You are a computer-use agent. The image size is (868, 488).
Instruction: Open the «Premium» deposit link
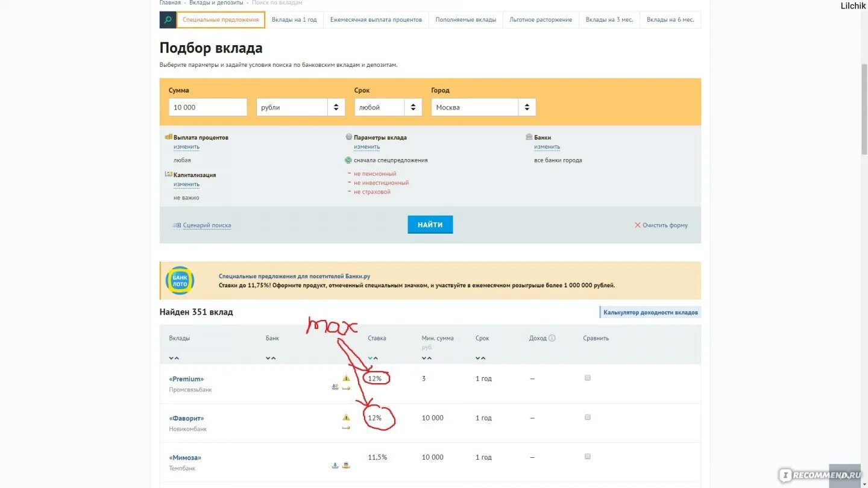coord(186,379)
